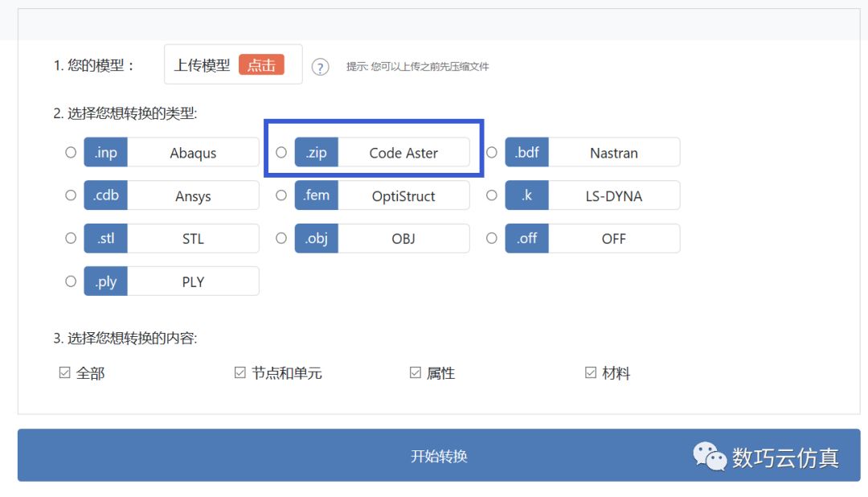868x497 pixels.
Task: Click the .stl format badge
Action: (x=106, y=238)
